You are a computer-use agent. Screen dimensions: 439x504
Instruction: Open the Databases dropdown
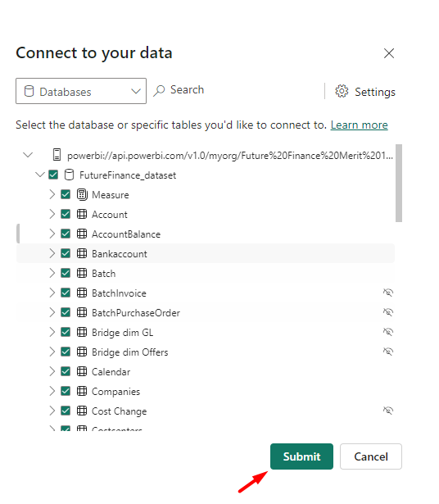(81, 91)
